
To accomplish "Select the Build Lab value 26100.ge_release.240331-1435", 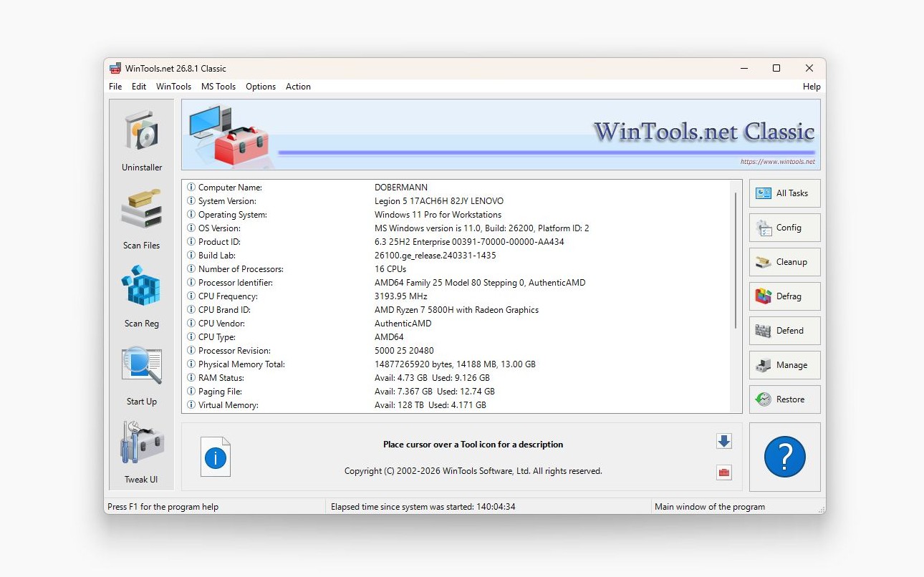I will [x=435, y=256].
